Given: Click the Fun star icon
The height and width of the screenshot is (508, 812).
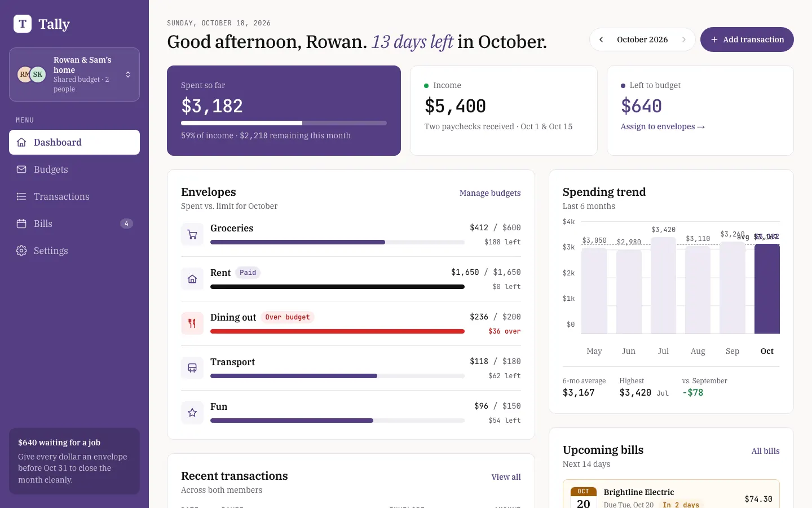Looking at the screenshot, I should [x=192, y=413].
